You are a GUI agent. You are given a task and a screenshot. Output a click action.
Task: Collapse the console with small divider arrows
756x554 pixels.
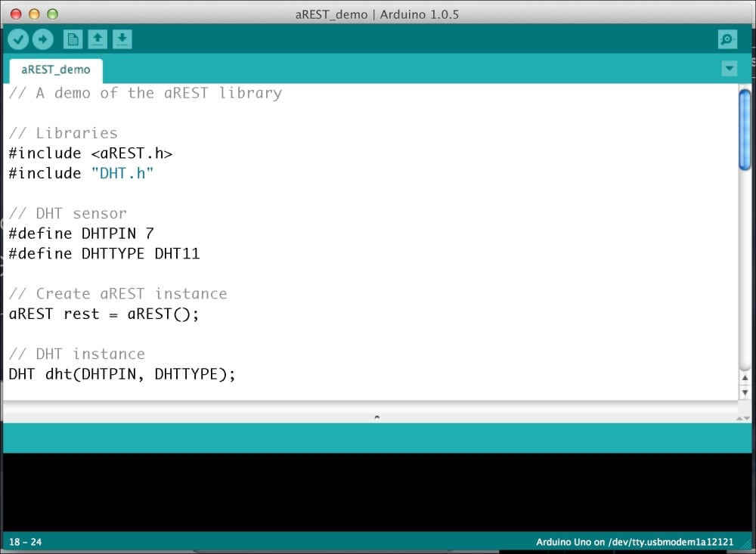coord(743,419)
